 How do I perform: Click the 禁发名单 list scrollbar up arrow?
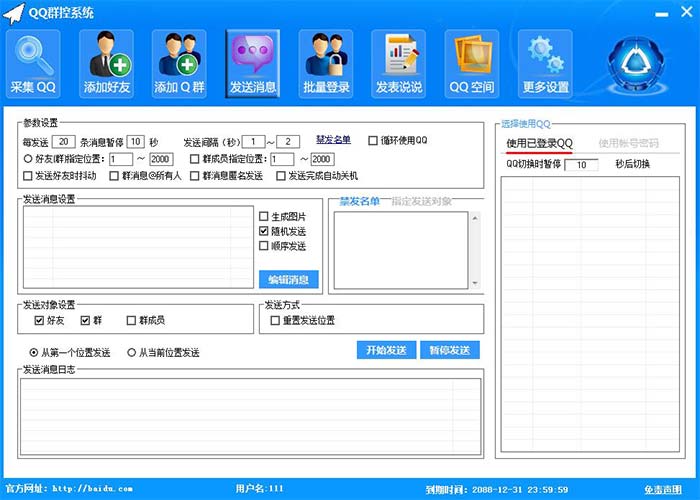click(x=475, y=218)
